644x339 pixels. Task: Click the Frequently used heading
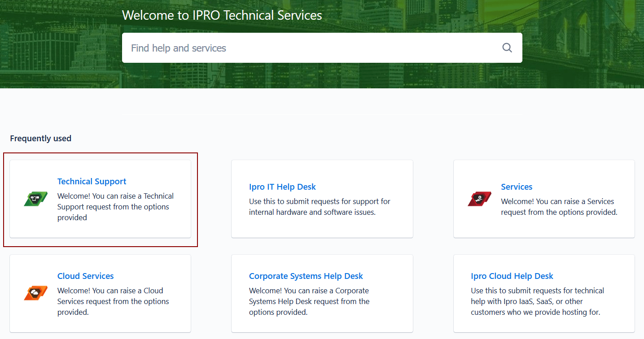click(40, 138)
